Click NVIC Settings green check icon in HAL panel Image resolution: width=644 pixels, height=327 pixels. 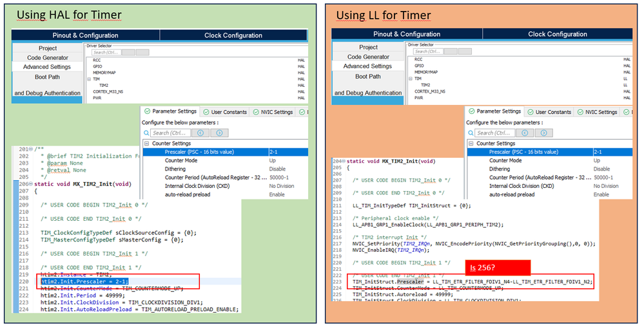(x=256, y=112)
